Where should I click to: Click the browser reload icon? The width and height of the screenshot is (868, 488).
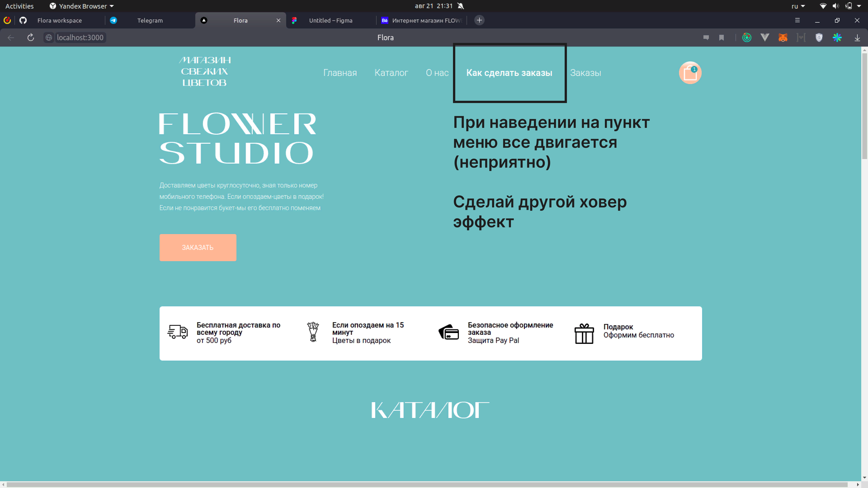coord(31,37)
